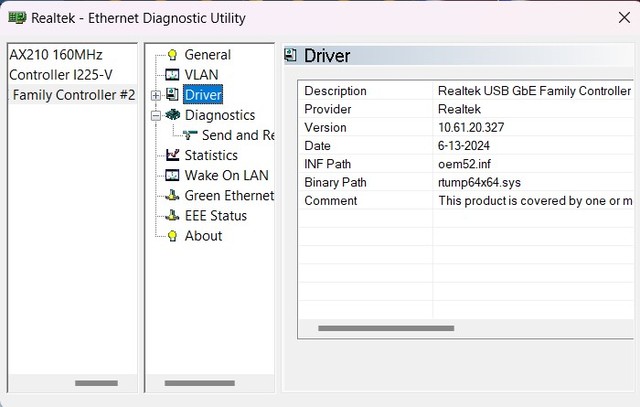Click the Description row label

(x=335, y=91)
